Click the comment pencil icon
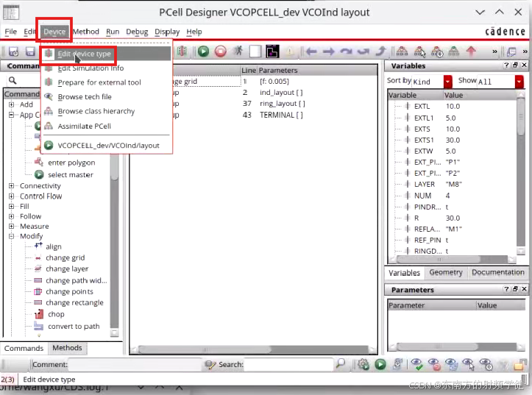The width and height of the screenshot is (532, 395). point(210,365)
